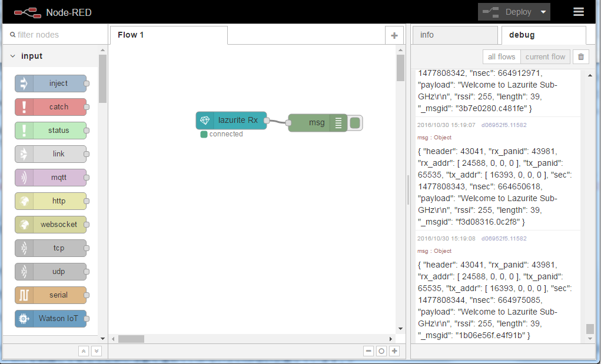Click the msg node input port
Viewport: 601px width, 364px height.
click(x=288, y=123)
